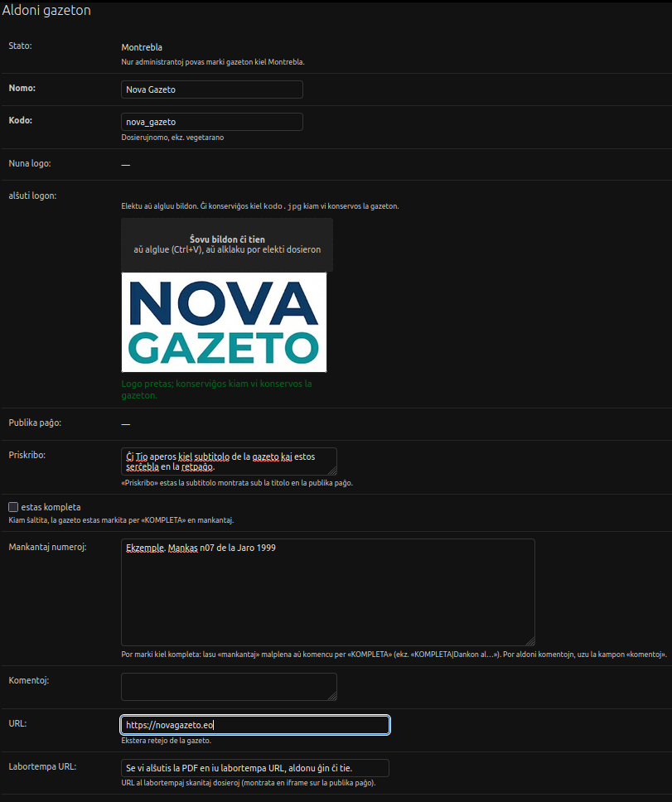Click the 'Nur administrantoj povas marki' help text
This screenshot has height=802, width=672.
(x=213, y=62)
